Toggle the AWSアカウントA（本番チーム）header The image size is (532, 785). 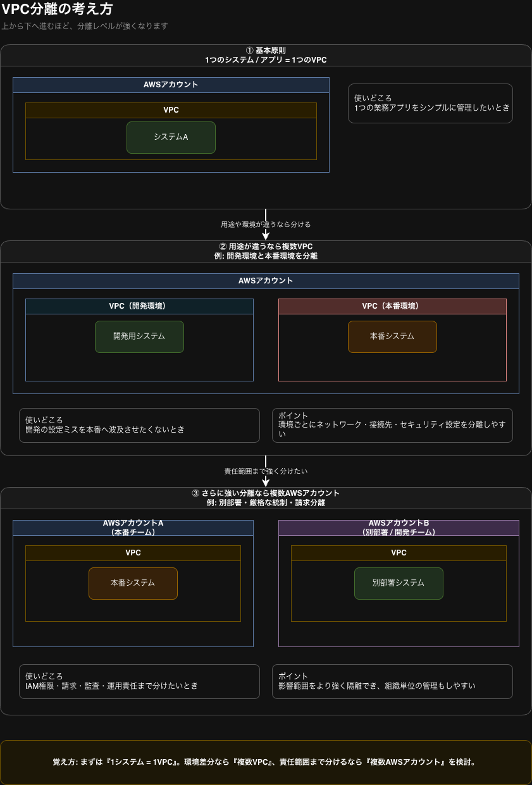[x=133, y=528]
